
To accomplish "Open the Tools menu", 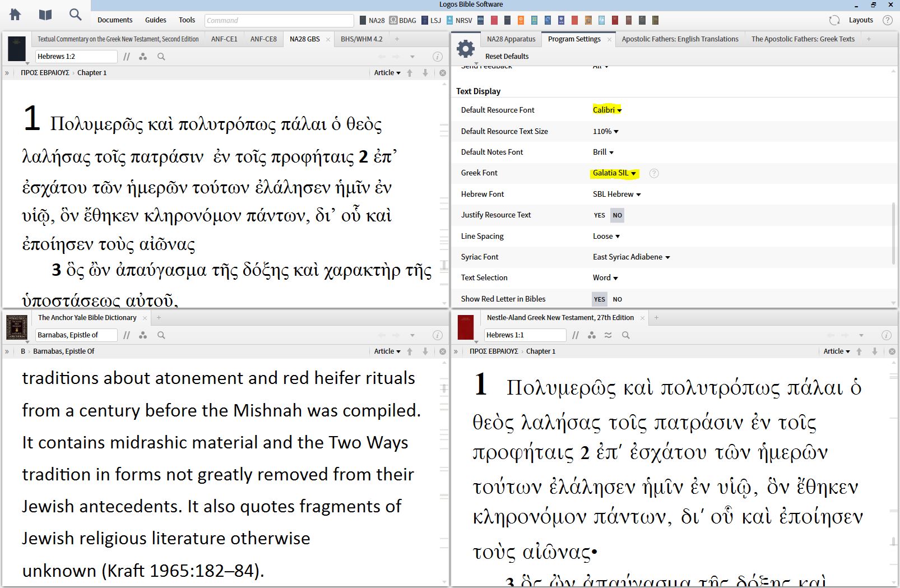I will tap(187, 20).
